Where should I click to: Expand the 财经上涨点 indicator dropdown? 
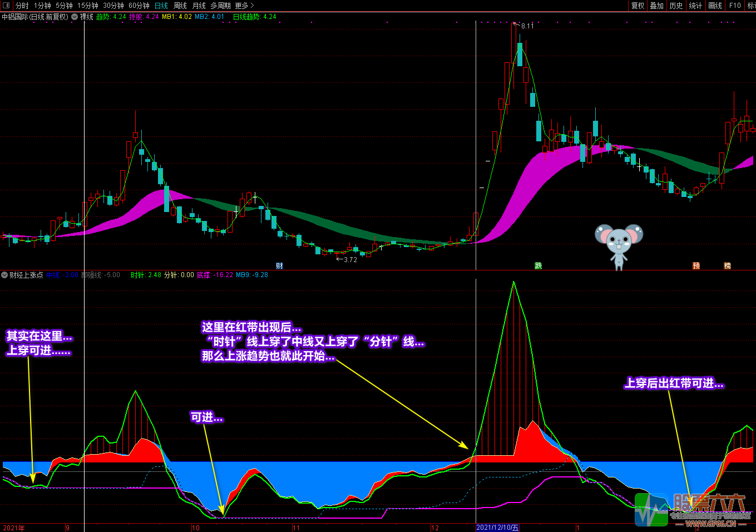click(4, 275)
